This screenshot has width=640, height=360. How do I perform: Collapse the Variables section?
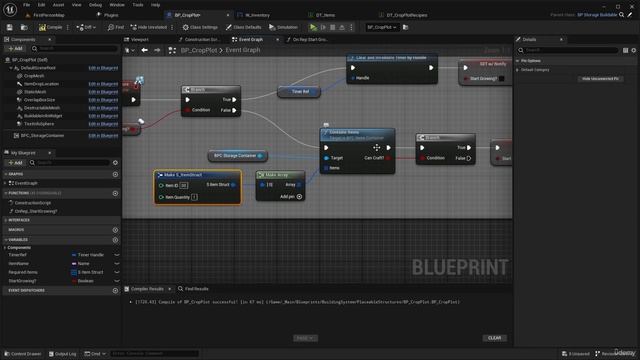pos(5,240)
